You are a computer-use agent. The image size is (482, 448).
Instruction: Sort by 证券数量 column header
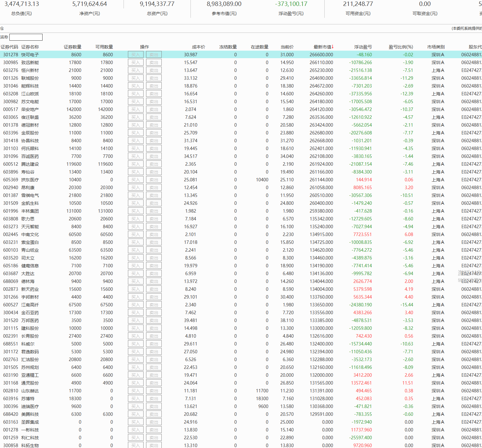pos(73,47)
